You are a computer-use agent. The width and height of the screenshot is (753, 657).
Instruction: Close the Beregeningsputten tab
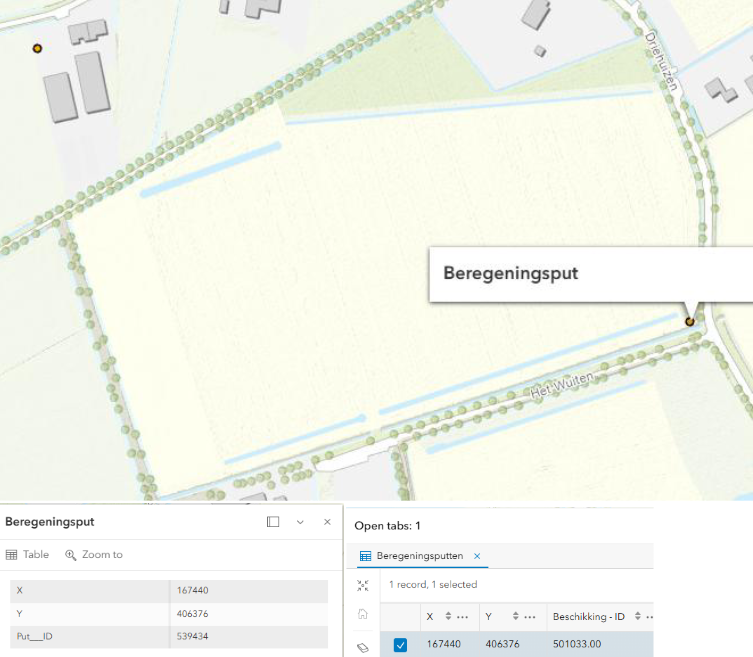(477, 556)
